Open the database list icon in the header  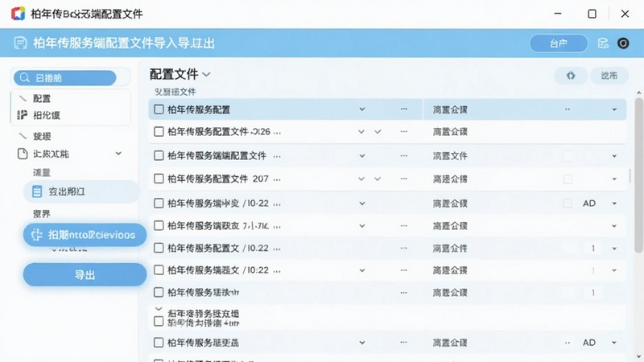tap(603, 43)
